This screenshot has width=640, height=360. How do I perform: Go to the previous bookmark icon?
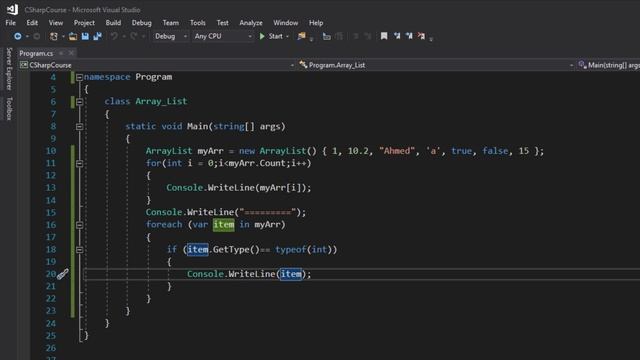[x=396, y=36]
